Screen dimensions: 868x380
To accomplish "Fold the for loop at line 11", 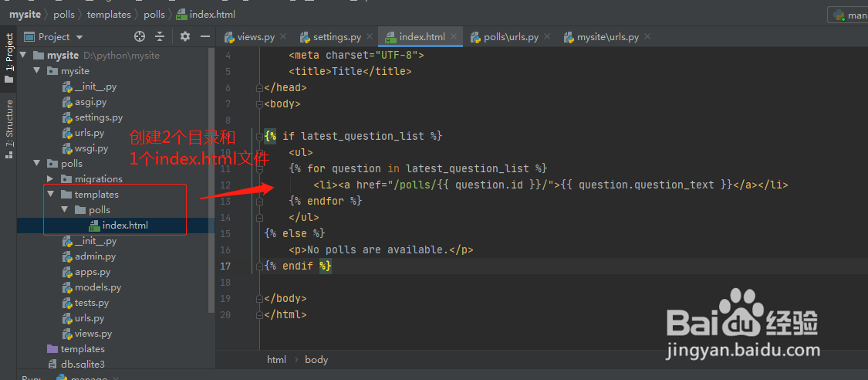I will click(x=259, y=168).
